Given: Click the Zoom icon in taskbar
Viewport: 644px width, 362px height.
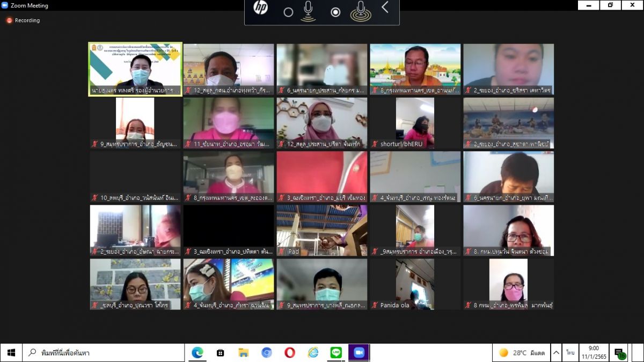Looking at the screenshot, I should 358,352.
